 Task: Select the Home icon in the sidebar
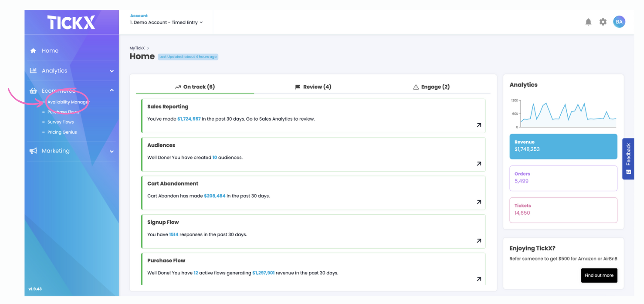pos(33,50)
